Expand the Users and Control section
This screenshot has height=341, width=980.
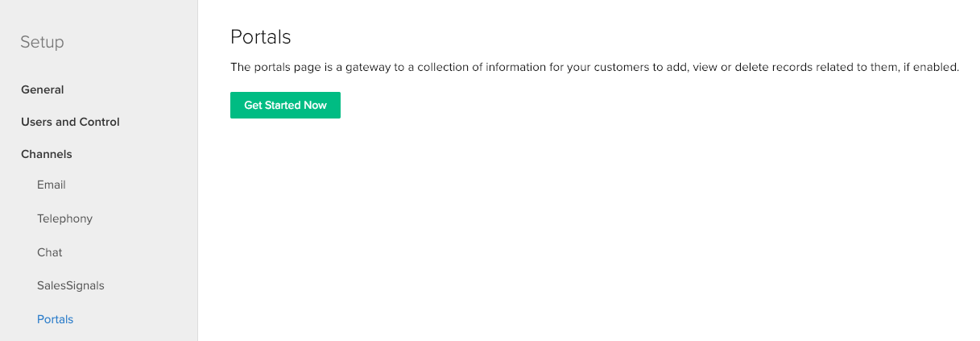(x=70, y=122)
